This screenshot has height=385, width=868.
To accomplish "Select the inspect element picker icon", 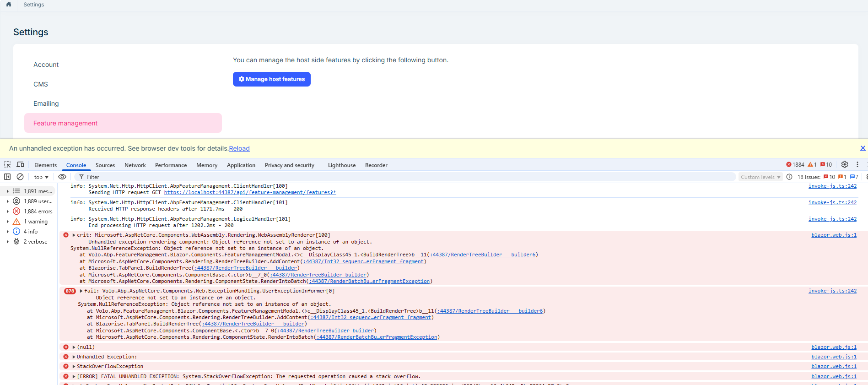I will [x=7, y=165].
